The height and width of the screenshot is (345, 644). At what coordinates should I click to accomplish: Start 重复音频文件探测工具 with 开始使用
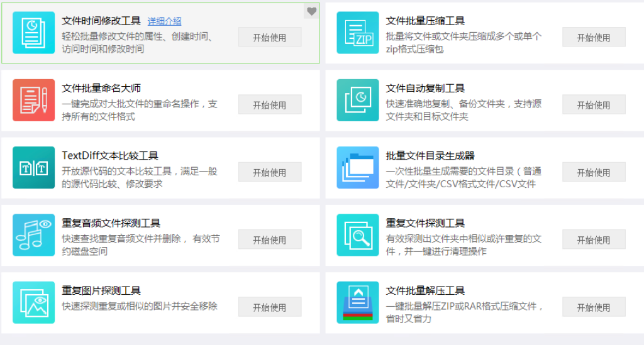pyautogui.click(x=269, y=239)
